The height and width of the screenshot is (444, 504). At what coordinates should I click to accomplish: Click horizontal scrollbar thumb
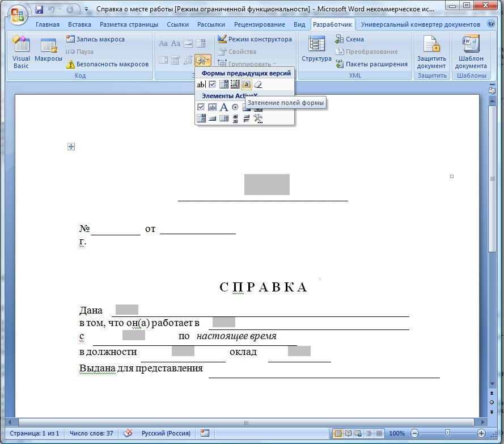(x=246, y=422)
